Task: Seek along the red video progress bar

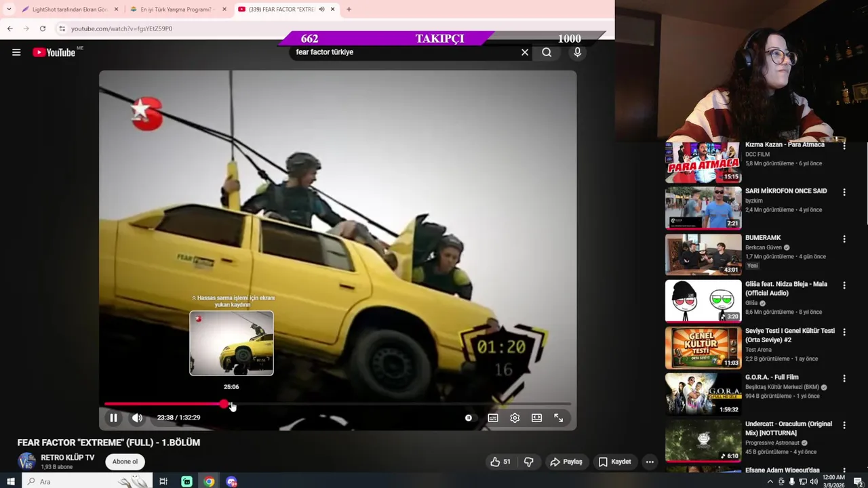Action: (337, 404)
